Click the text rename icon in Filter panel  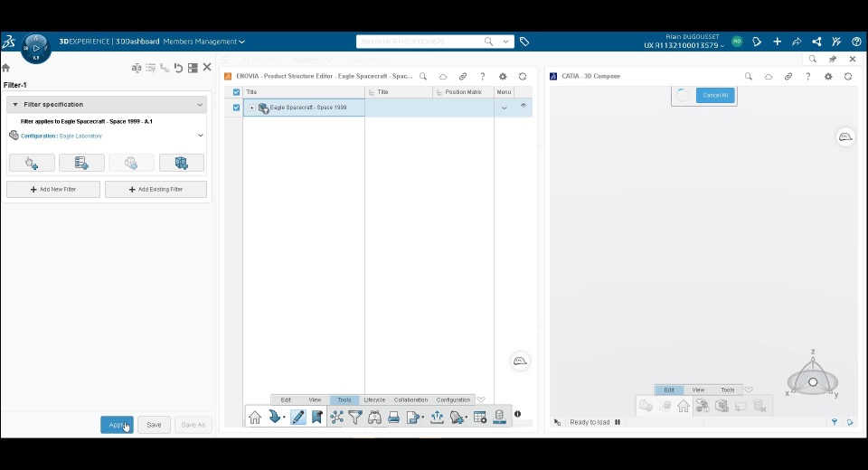(137, 68)
